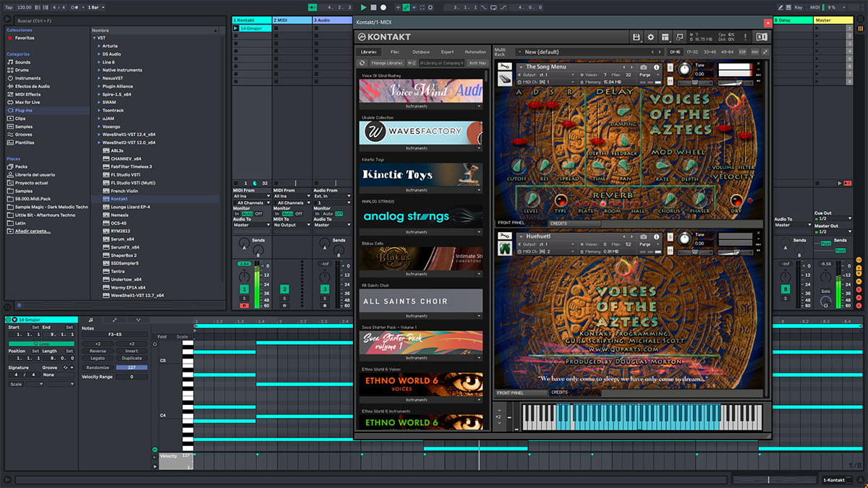Open snapshot camera icon for Huehuetl
The image size is (868, 488).
pyautogui.click(x=644, y=236)
